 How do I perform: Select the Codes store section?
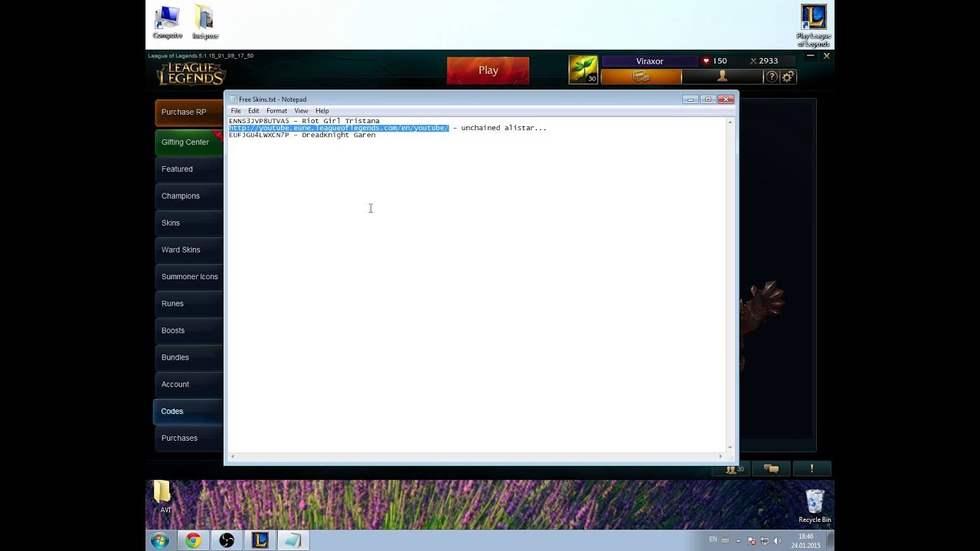[x=188, y=411]
